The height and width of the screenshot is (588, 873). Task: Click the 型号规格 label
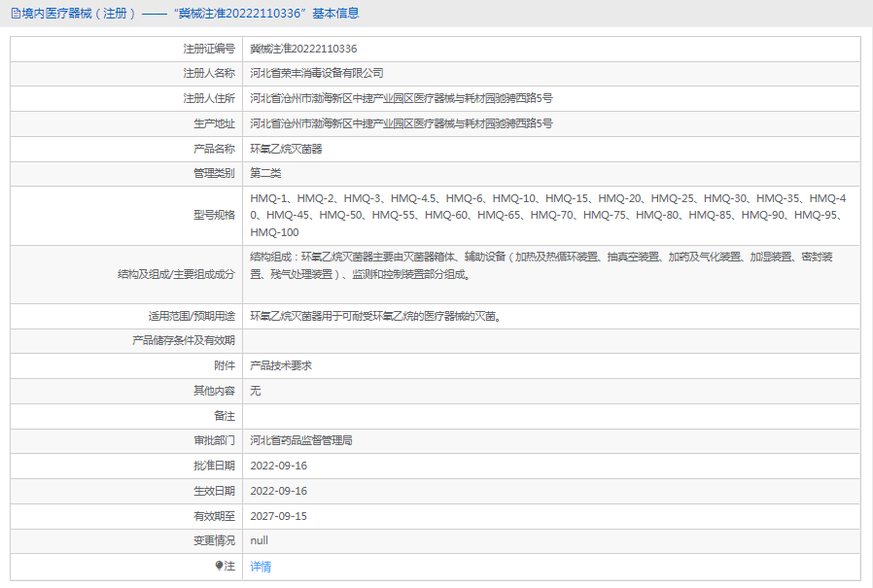click(214, 215)
